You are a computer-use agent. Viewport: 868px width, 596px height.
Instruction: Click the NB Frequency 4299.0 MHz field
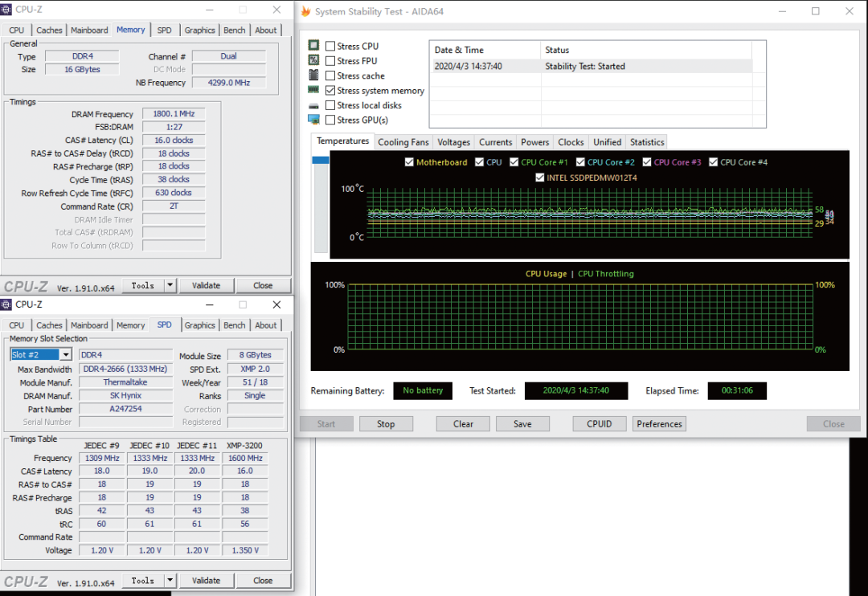click(228, 83)
